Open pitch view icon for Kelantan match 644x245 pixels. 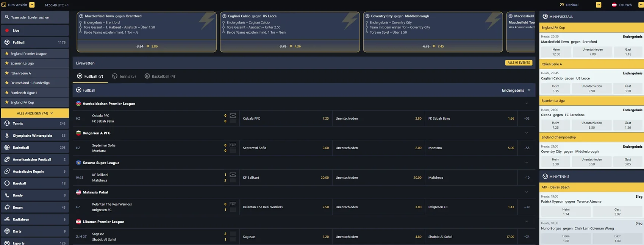click(233, 204)
